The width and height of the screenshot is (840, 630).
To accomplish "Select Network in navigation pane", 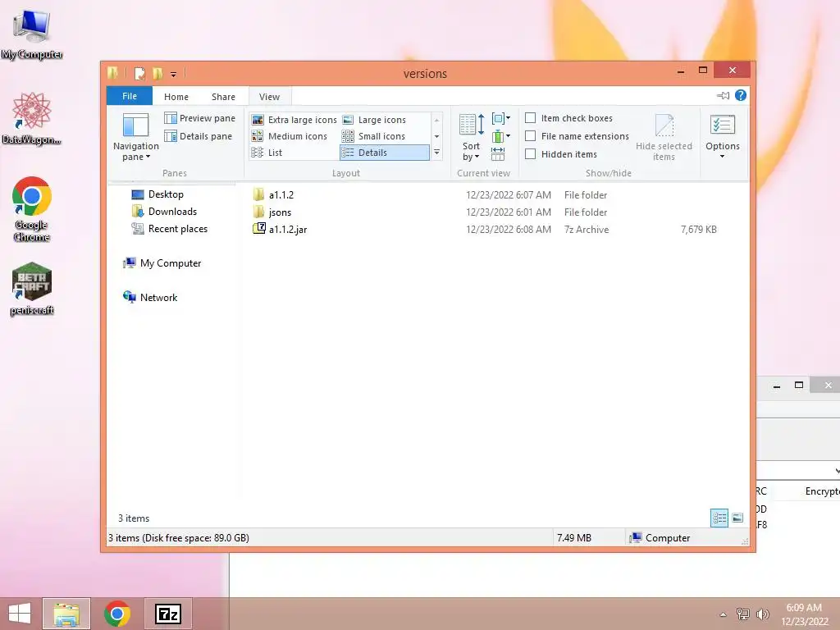I will point(150,297).
